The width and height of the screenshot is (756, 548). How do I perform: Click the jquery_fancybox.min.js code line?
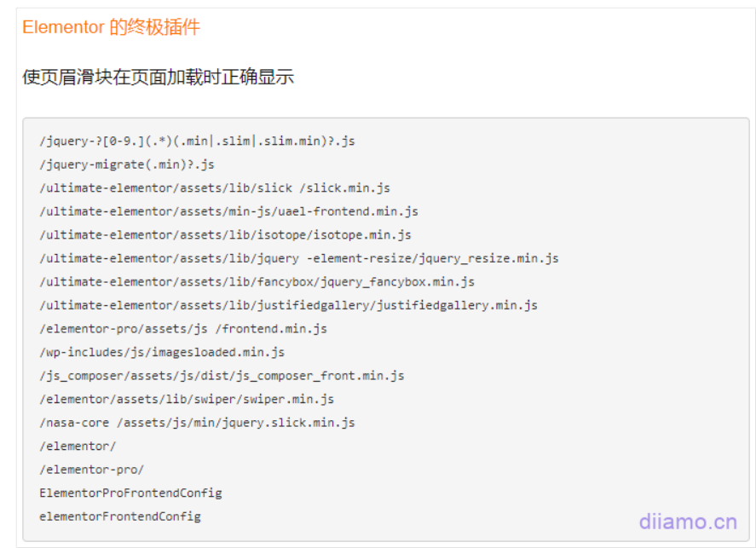click(x=257, y=282)
